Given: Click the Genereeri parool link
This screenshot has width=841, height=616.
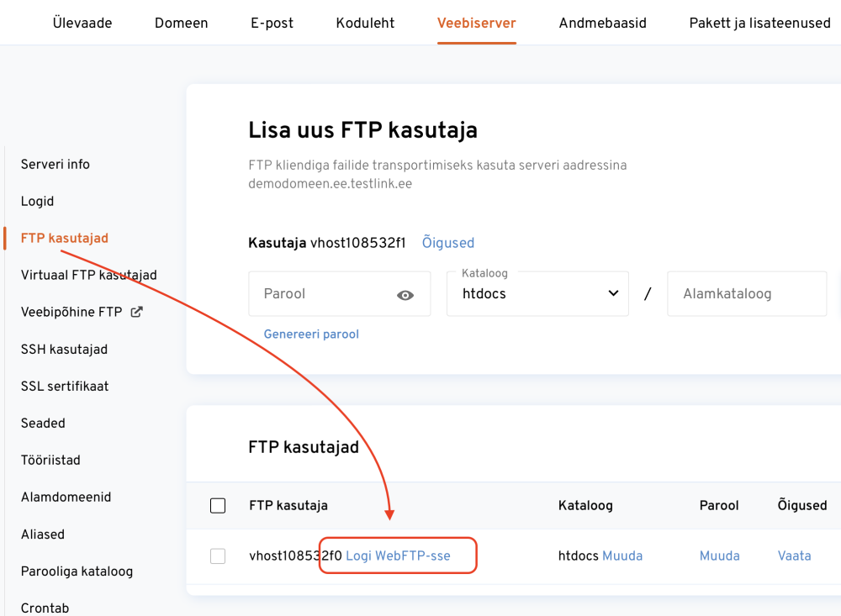Looking at the screenshot, I should 311,334.
